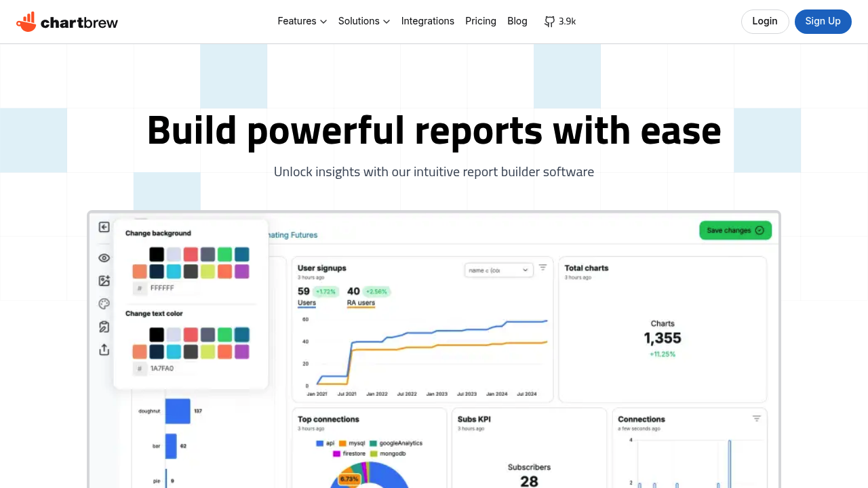Click the 1,355 charts value
The height and width of the screenshot is (488, 868).
663,338
